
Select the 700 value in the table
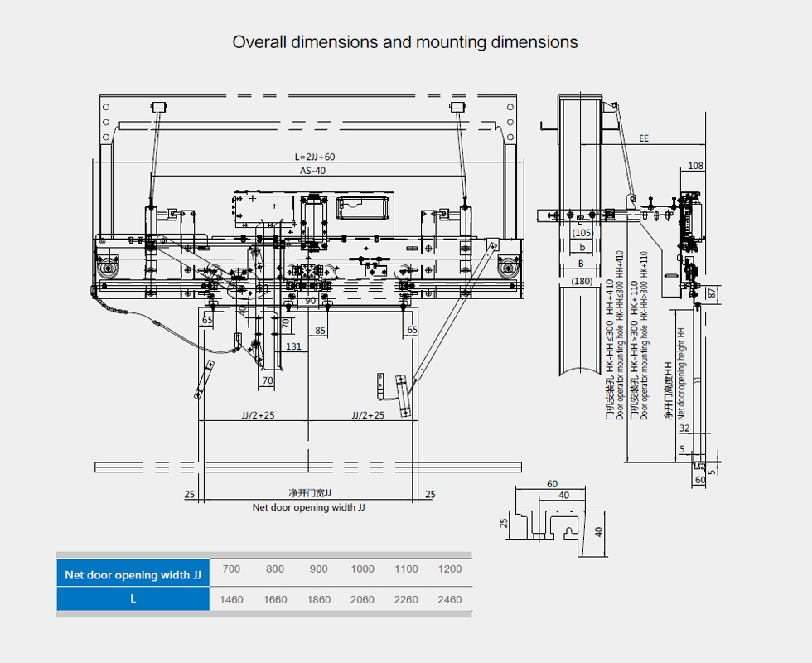pyautogui.click(x=231, y=569)
